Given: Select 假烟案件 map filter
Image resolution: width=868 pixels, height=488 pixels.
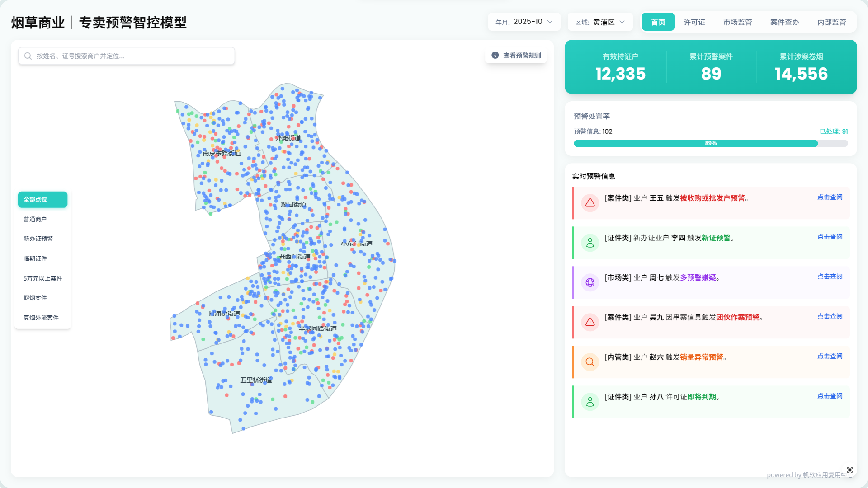Looking at the screenshot, I should tap(35, 298).
